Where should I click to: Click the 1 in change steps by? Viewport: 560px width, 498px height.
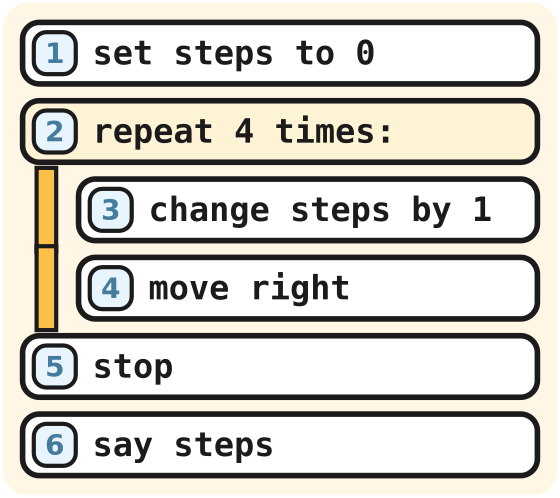click(482, 209)
